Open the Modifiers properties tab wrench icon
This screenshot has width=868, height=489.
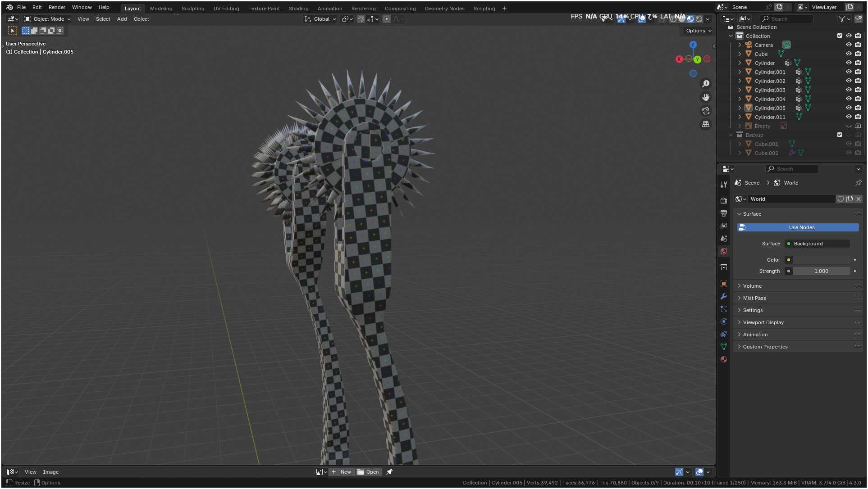coord(723,296)
